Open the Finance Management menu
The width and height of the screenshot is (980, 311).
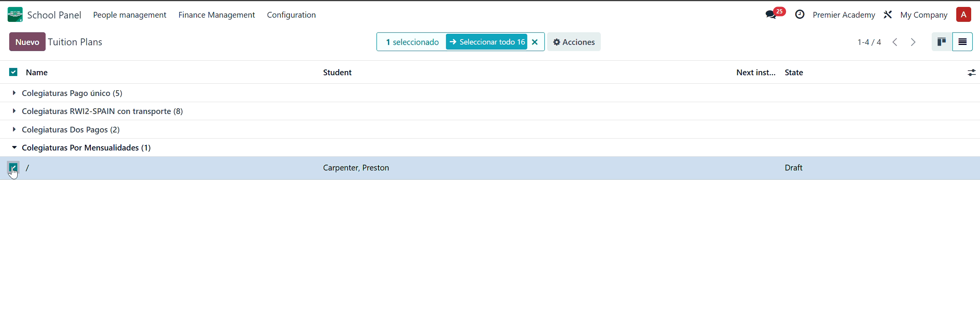pos(217,15)
